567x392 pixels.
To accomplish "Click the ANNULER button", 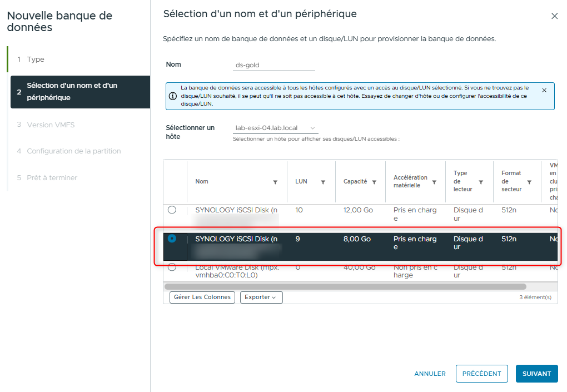I will coord(429,374).
